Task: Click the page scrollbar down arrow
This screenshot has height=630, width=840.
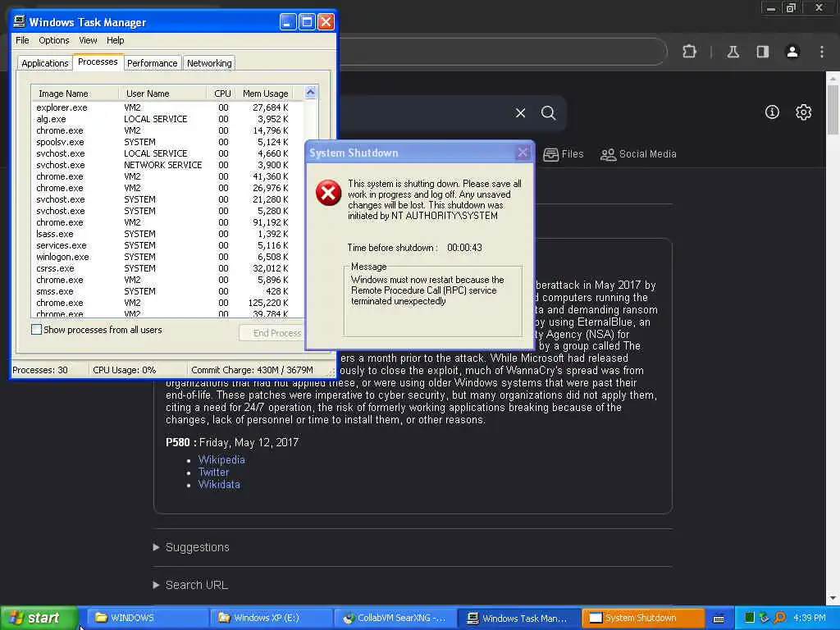Action: pos(833,598)
